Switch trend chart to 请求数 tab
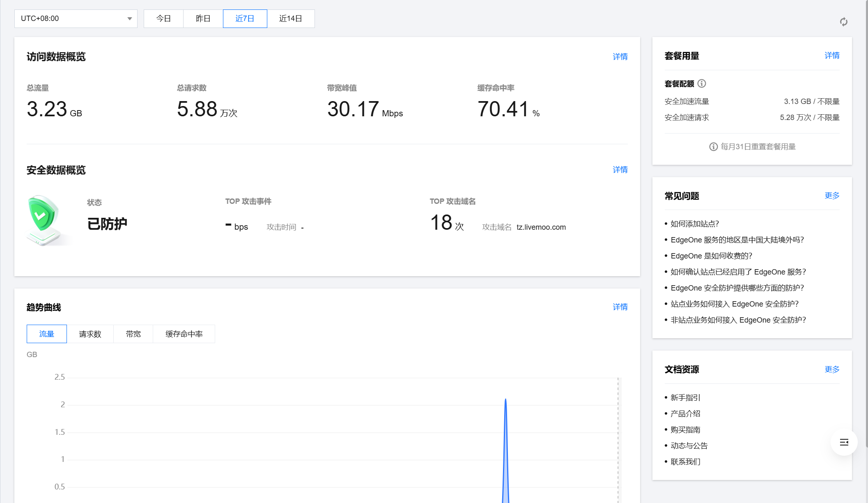868x503 pixels. [x=90, y=334]
